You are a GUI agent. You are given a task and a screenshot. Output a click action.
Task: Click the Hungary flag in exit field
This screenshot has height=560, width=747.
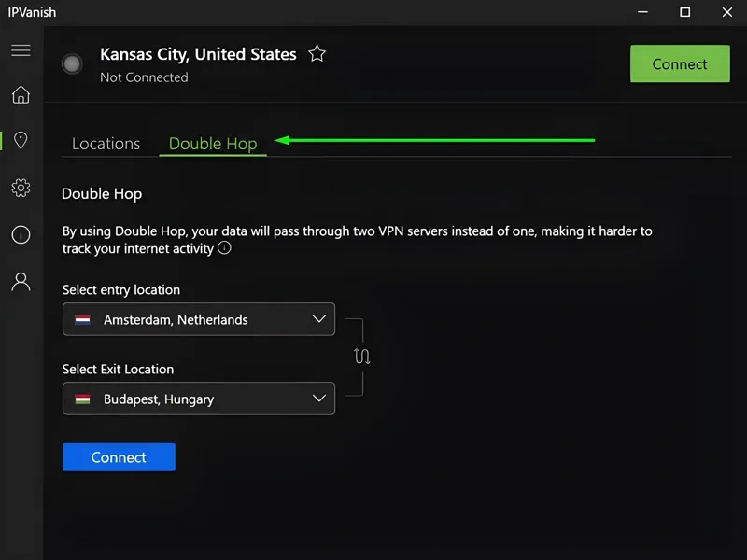tap(82, 399)
